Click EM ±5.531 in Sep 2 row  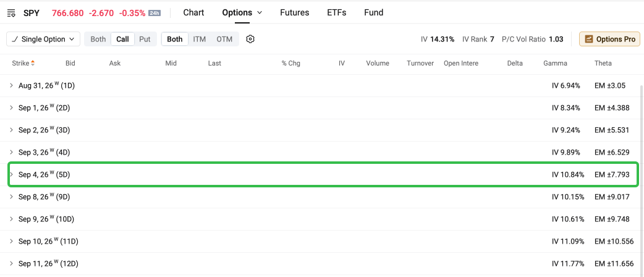(x=612, y=130)
